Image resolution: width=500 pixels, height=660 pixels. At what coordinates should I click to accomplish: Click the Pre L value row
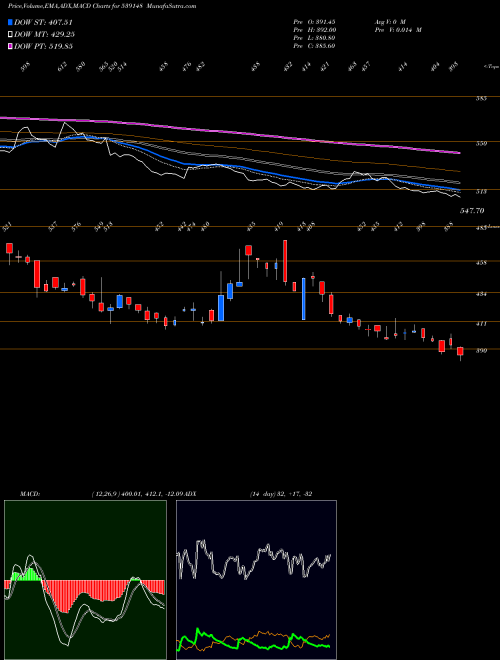pyautogui.click(x=314, y=38)
